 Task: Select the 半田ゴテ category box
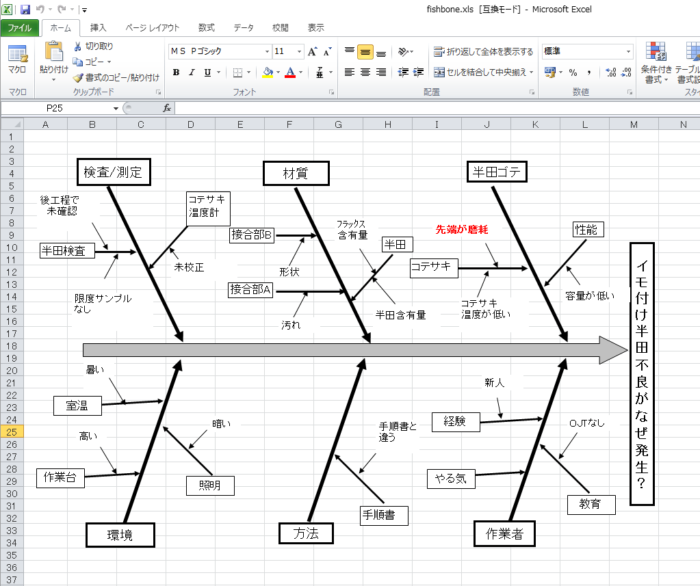[497, 172]
